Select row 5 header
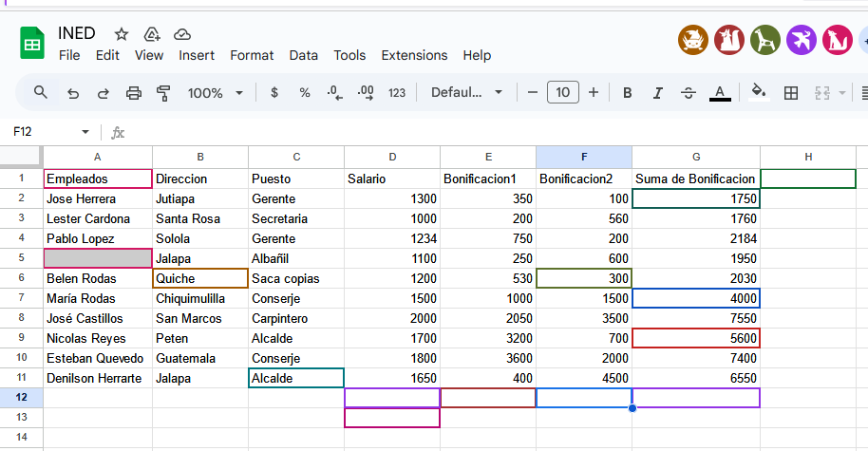This screenshot has width=868, height=451. point(21,258)
